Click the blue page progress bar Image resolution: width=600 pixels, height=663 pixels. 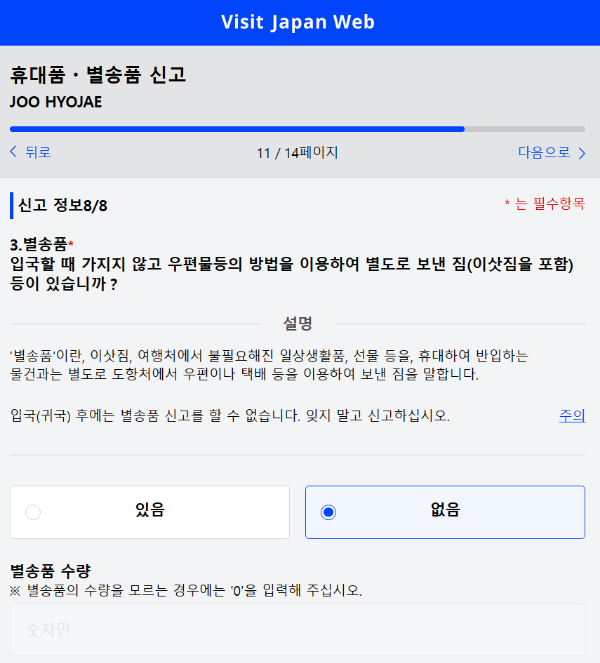pyautogui.click(x=298, y=129)
